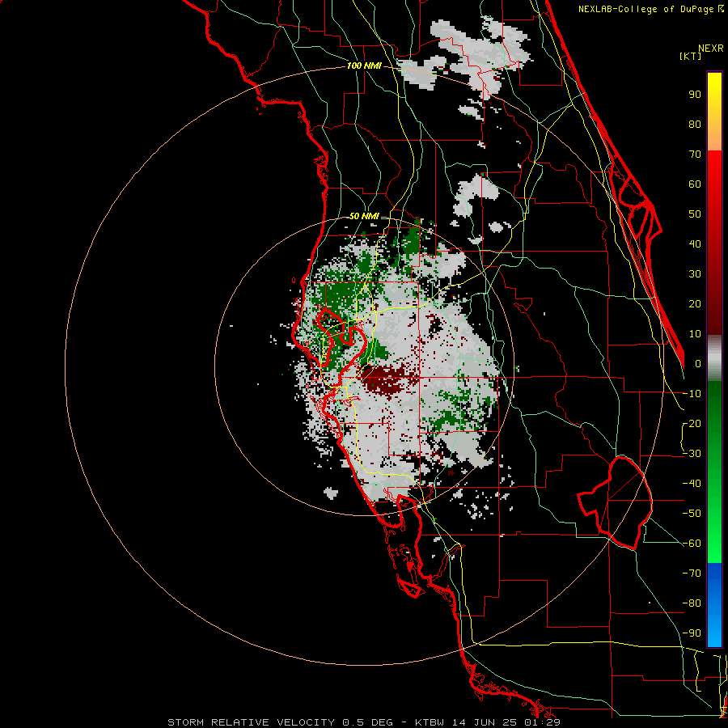Click the NEXR label above the legend
The image size is (728, 728).
click(710, 49)
